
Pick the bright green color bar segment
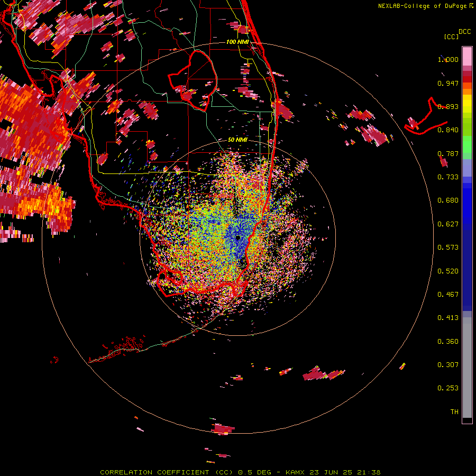pyautogui.click(x=467, y=144)
